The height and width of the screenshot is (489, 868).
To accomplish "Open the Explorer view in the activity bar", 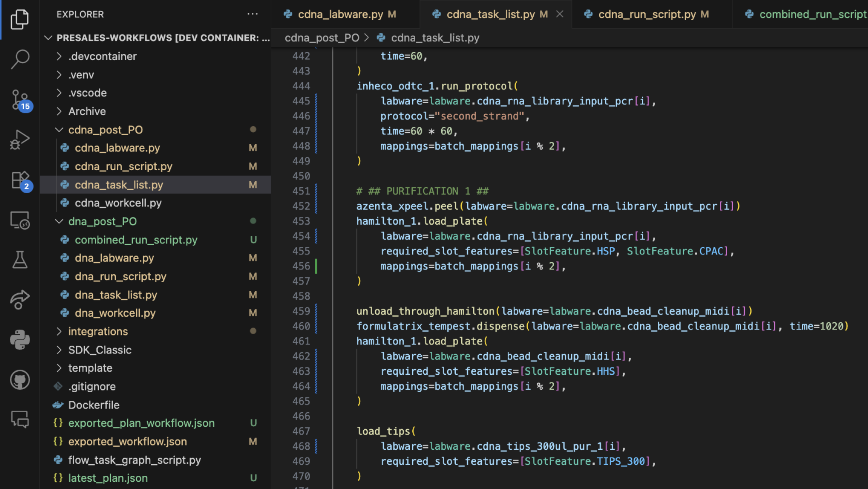I will point(20,19).
